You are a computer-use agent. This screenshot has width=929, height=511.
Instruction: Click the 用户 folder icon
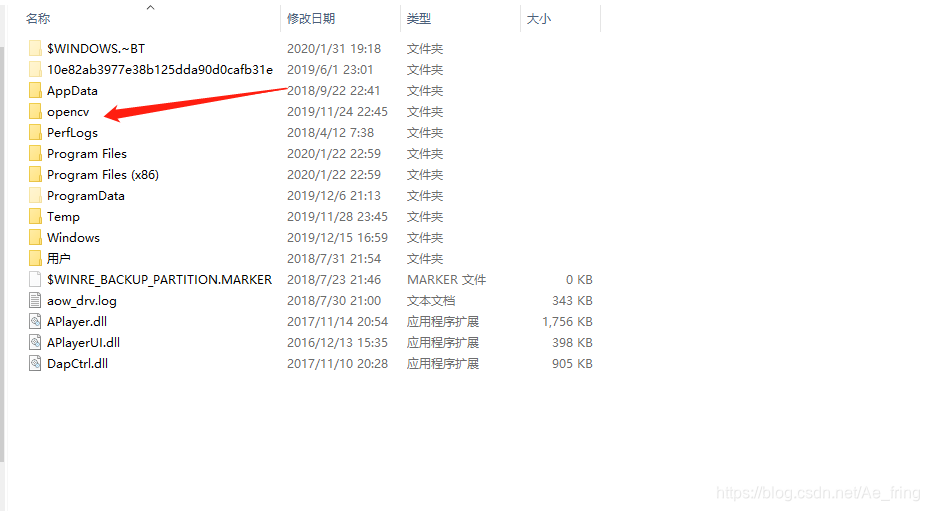click(35, 258)
